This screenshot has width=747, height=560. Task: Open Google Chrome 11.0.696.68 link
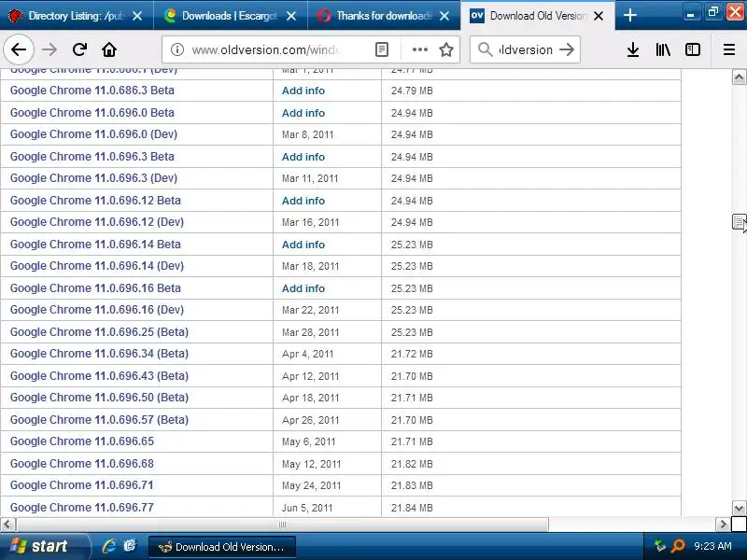click(x=82, y=463)
